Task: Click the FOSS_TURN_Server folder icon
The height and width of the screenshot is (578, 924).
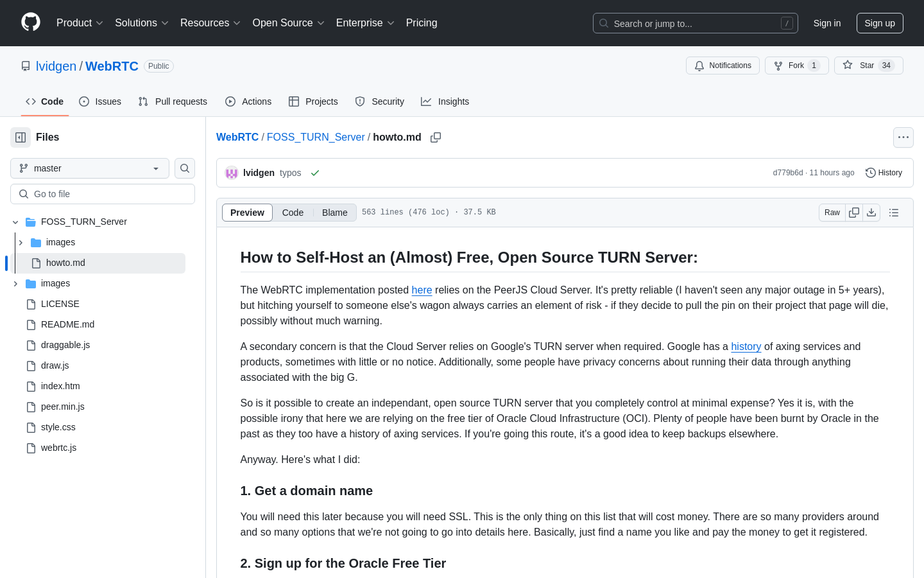Action: pyautogui.click(x=31, y=222)
